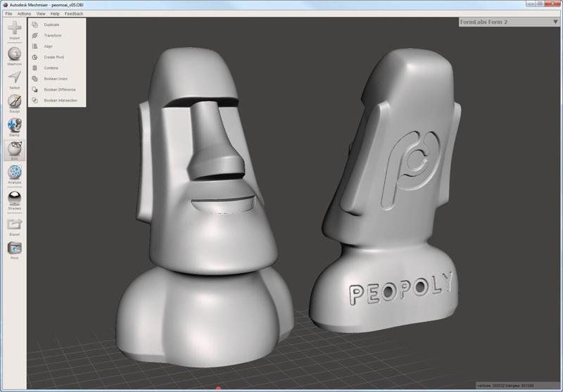
Task: Expand the FormLabs Form 2 printer dropdown
Action: point(555,22)
